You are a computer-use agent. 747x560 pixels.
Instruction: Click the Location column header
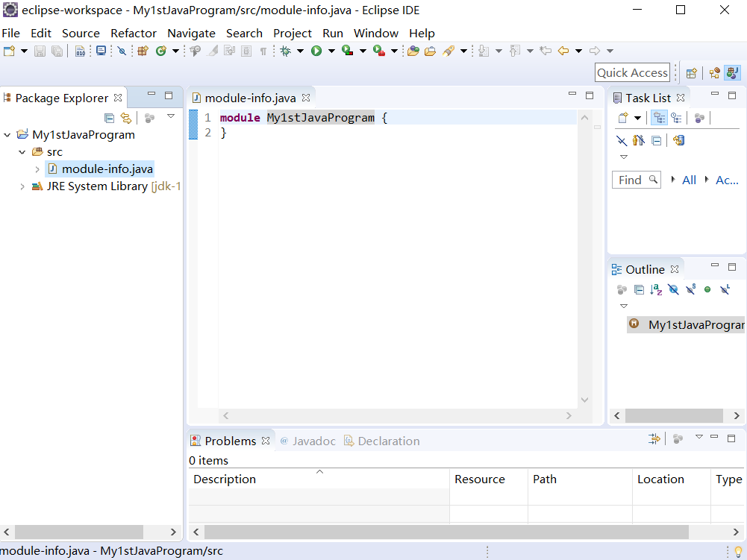[671, 479]
